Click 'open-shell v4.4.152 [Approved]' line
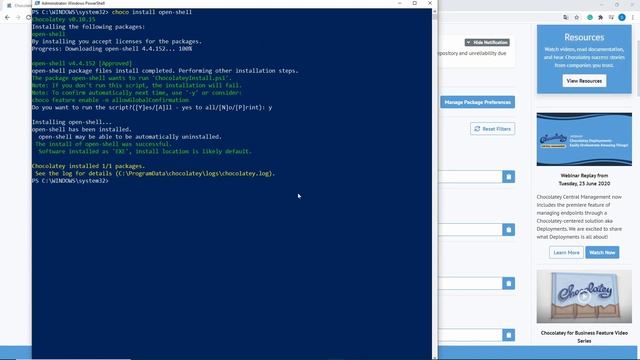This screenshot has width=640, height=360. tap(82, 64)
